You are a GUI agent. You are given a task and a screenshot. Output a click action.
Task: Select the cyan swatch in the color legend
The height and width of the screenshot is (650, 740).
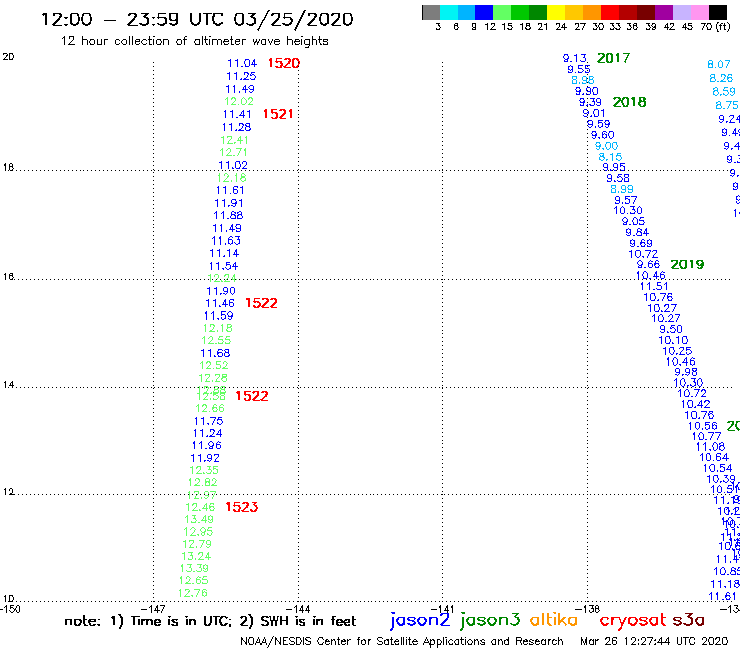pyautogui.click(x=448, y=12)
